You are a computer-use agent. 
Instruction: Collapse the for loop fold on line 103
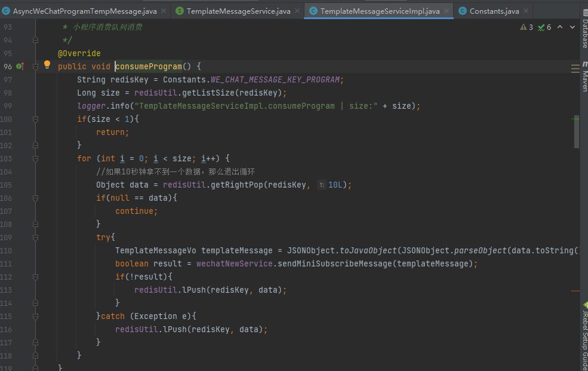click(x=35, y=159)
